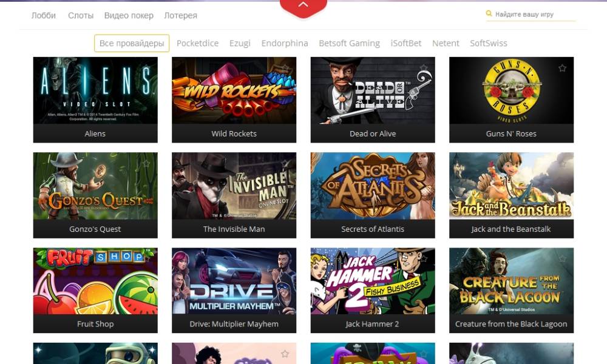The image size is (607, 364).
Task: Go to the Видео покер tab
Action: (129, 16)
